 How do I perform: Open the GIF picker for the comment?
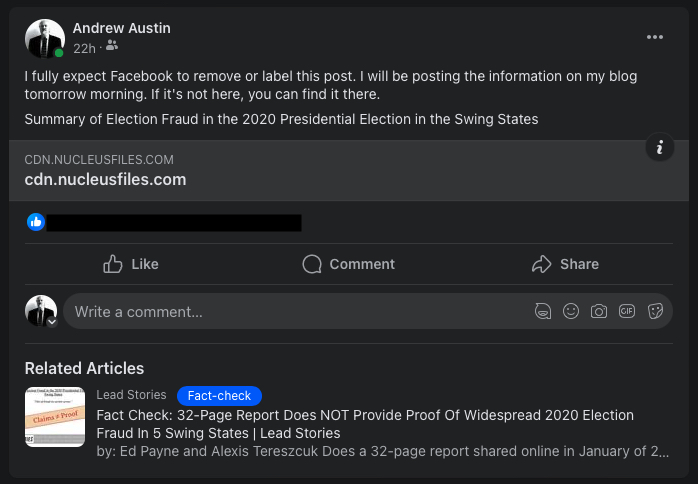pyautogui.click(x=627, y=311)
